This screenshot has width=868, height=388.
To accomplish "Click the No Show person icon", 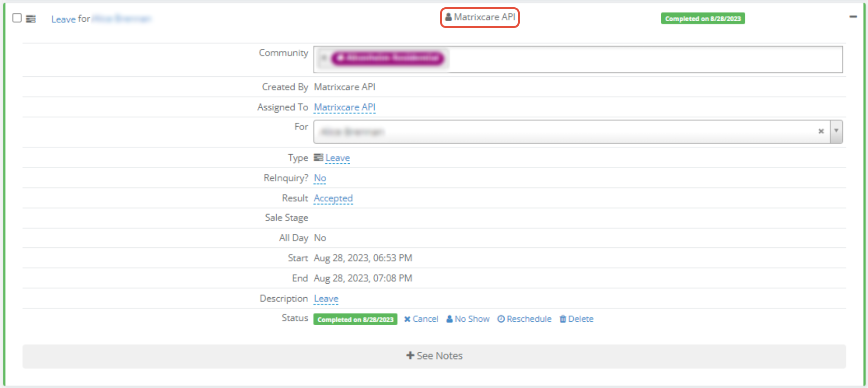I will [x=449, y=319].
